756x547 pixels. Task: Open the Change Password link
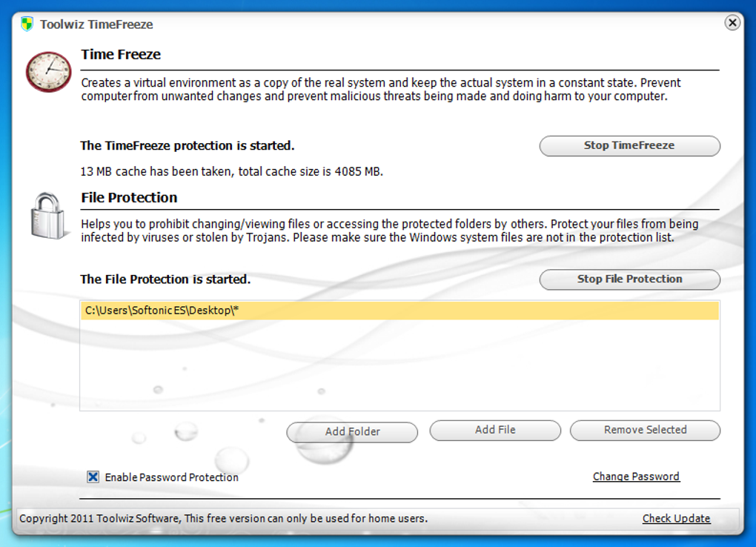pyautogui.click(x=636, y=477)
